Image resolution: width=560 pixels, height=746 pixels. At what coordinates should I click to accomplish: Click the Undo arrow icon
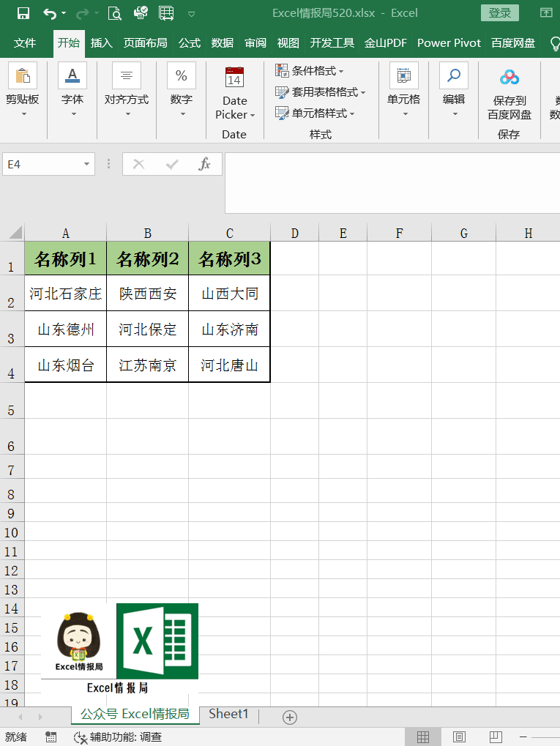[50, 13]
